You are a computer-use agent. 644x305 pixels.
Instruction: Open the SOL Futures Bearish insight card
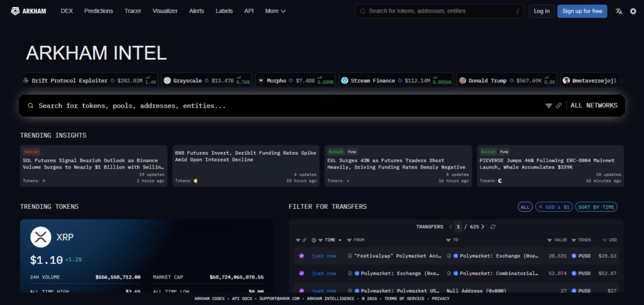point(94,166)
